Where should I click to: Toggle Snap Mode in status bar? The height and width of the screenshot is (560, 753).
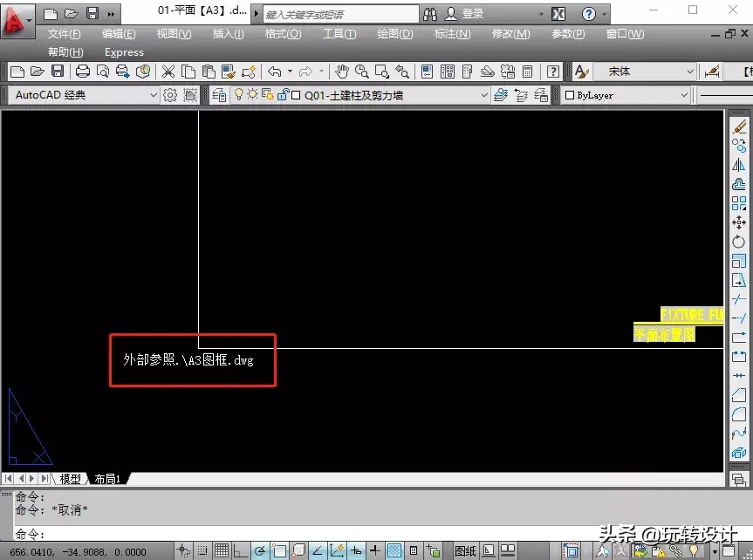click(202, 551)
